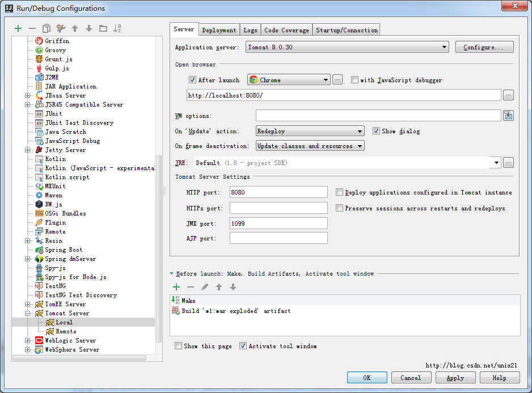Click OK button
This screenshot has width=532, height=393.
(x=367, y=377)
